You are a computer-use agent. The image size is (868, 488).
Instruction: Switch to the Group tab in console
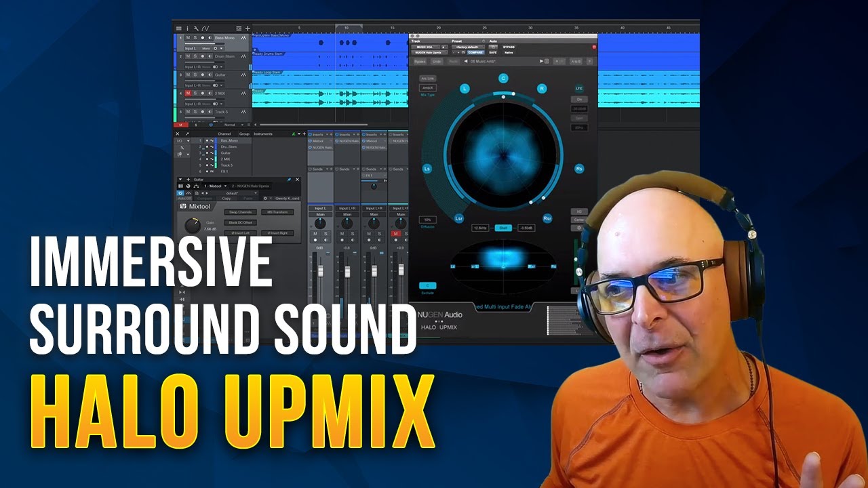244,134
